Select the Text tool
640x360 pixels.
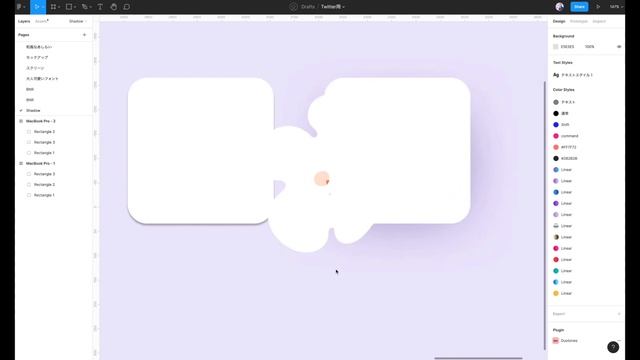coord(100,7)
